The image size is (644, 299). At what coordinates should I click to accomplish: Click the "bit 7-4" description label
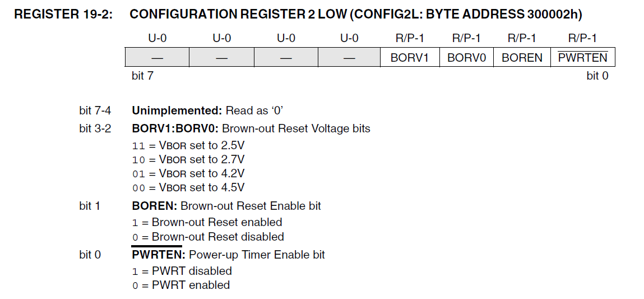(95, 111)
